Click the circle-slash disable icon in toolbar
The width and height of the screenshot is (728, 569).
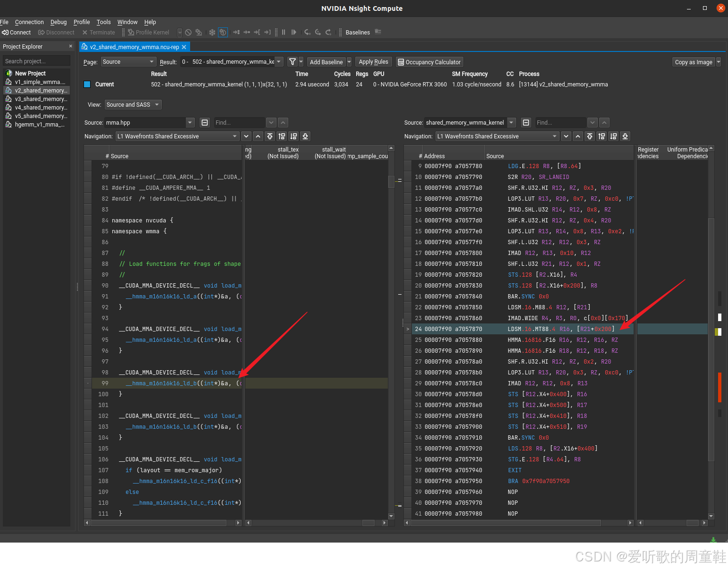click(x=188, y=33)
